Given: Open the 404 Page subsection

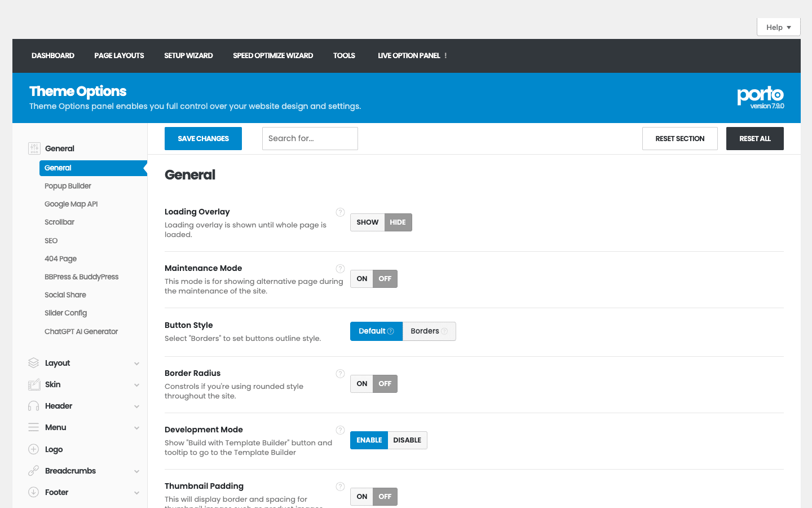Looking at the screenshot, I should 60,259.
